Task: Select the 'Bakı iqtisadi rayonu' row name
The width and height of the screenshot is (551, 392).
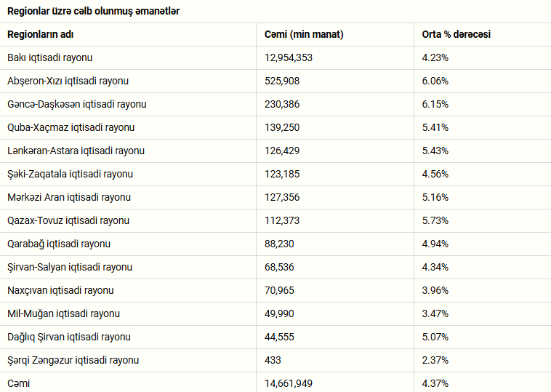Action: pyautogui.click(x=50, y=57)
